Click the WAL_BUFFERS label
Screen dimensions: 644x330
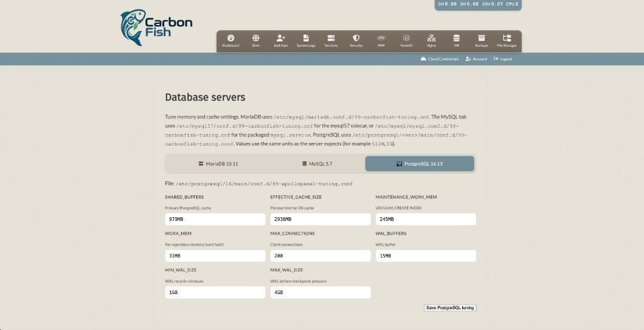(391, 233)
